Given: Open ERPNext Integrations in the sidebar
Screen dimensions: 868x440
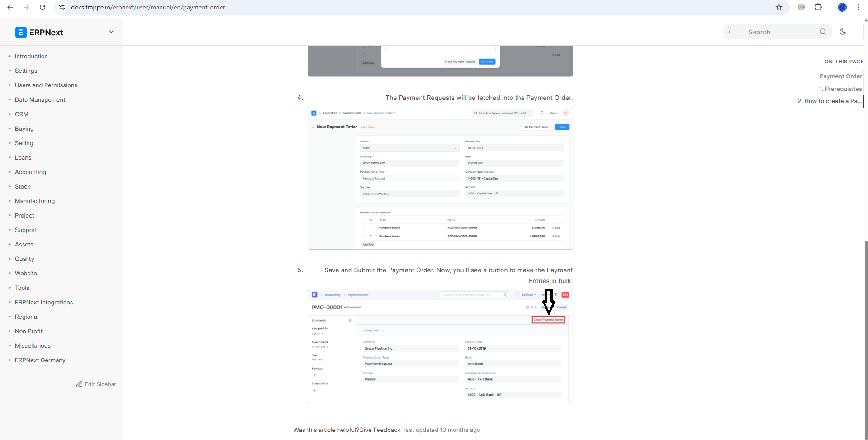Looking at the screenshot, I should coord(43,302).
